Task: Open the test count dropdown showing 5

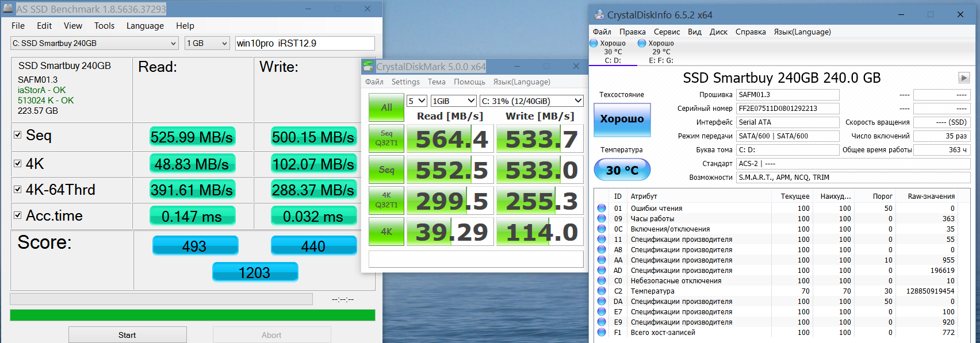Action: [416, 101]
